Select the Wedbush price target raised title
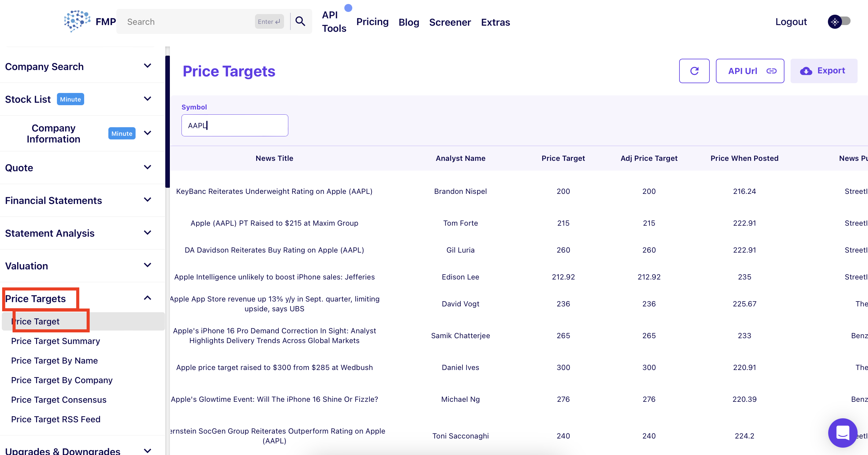The height and width of the screenshot is (455, 868). pos(274,368)
